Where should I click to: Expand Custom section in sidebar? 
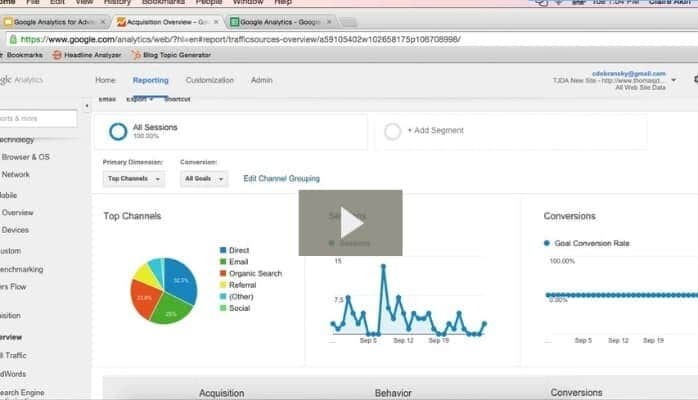tap(10, 251)
